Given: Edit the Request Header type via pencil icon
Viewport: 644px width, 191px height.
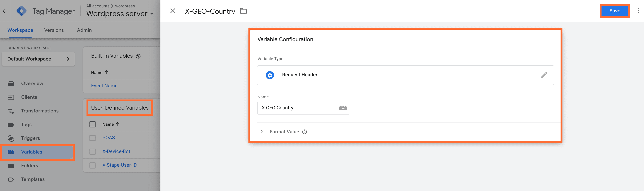Looking at the screenshot, I should [544, 75].
